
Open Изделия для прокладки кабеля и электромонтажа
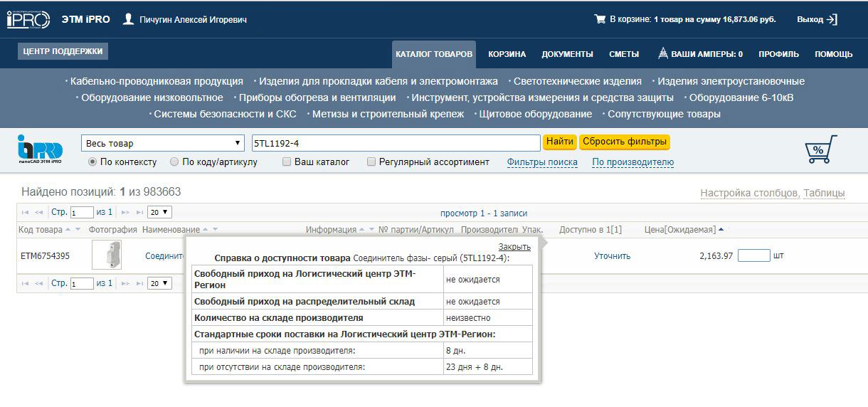point(379,81)
